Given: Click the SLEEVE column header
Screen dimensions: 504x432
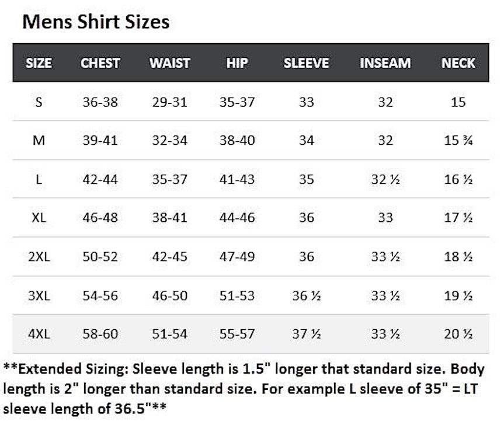Looking at the screenshot, I should [307, 63].
